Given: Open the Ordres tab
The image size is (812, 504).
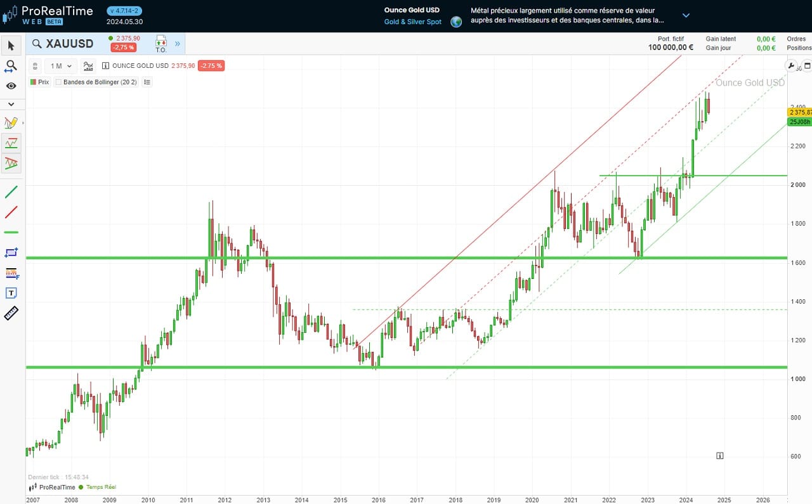Looking at the screenshot, I should coord(796,39).
